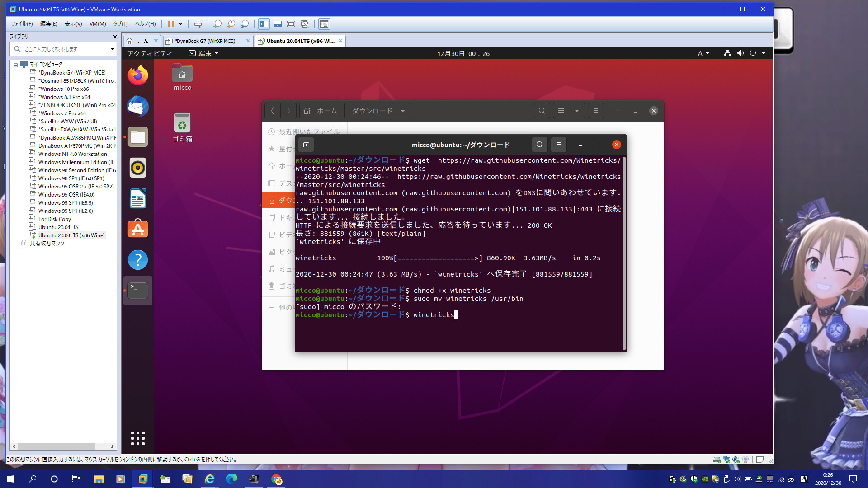Go back in the Files window
The width and height of the screenshot is (868, 488).
[x=272, y=111]
